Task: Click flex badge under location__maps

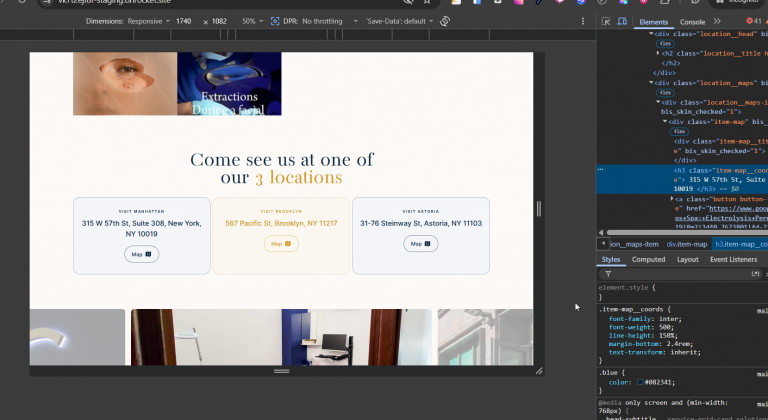Action: (x=665, y=92)
